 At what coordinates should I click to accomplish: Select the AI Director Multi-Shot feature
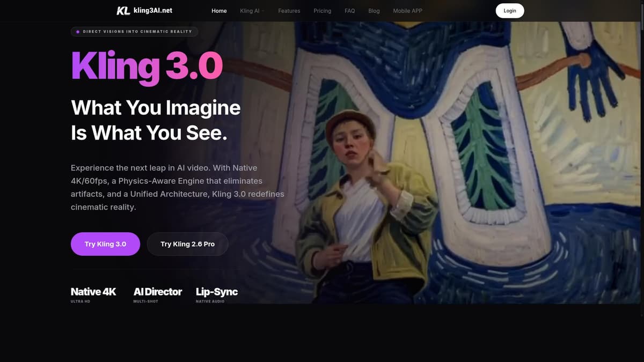(x=157, y=294)
